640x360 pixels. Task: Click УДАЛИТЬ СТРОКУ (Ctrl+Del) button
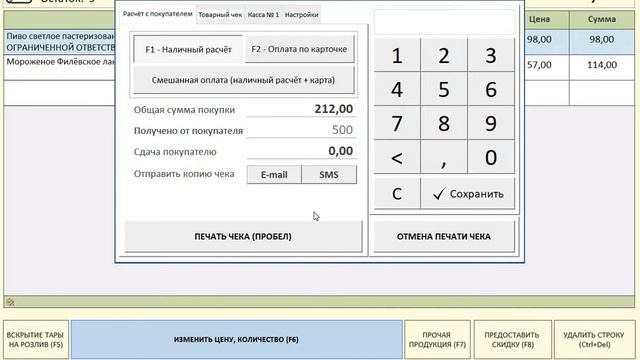point(594,340)
